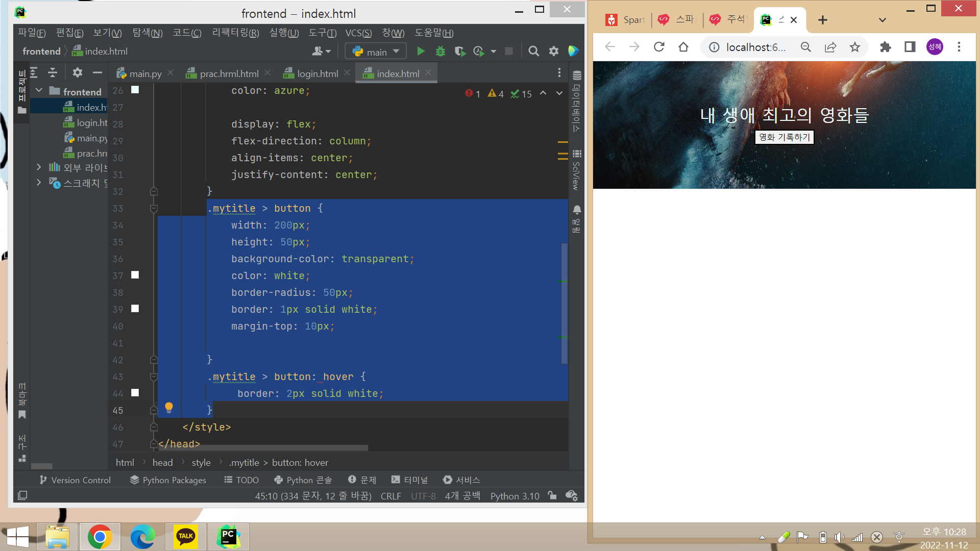Collapse all items in project tree

(53, 72)
